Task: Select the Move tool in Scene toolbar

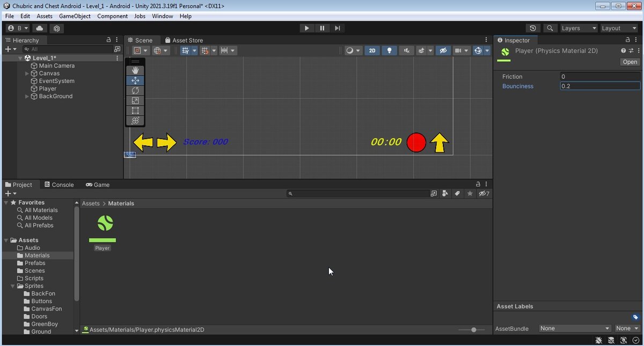Action: [135, 80]
